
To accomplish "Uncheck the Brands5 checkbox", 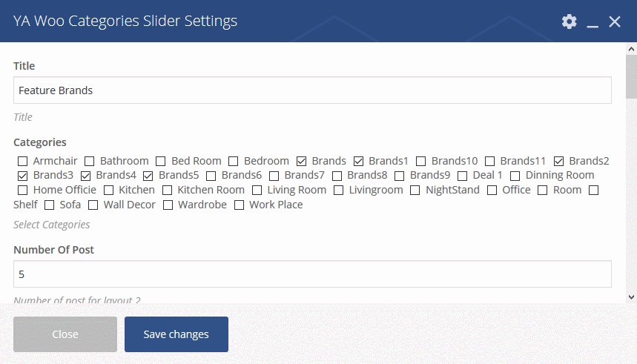I will (148, 176).
